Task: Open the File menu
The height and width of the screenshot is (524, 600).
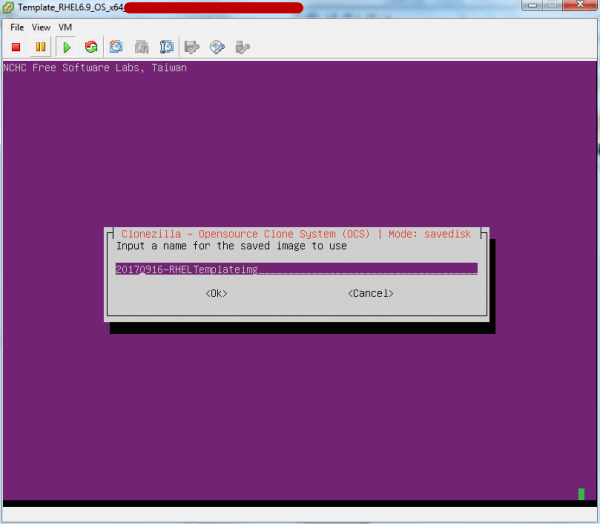Action: click(x=17, y=28)
